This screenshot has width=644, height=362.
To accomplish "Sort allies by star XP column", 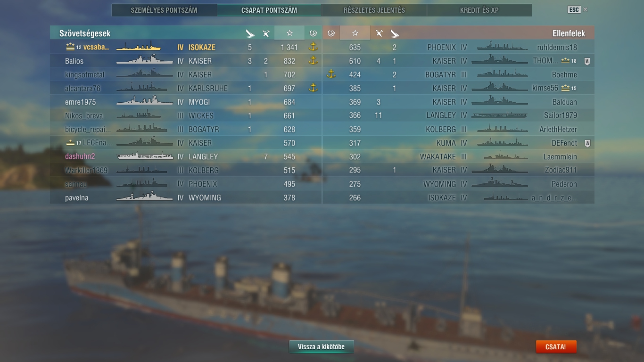I will [289, 33].
